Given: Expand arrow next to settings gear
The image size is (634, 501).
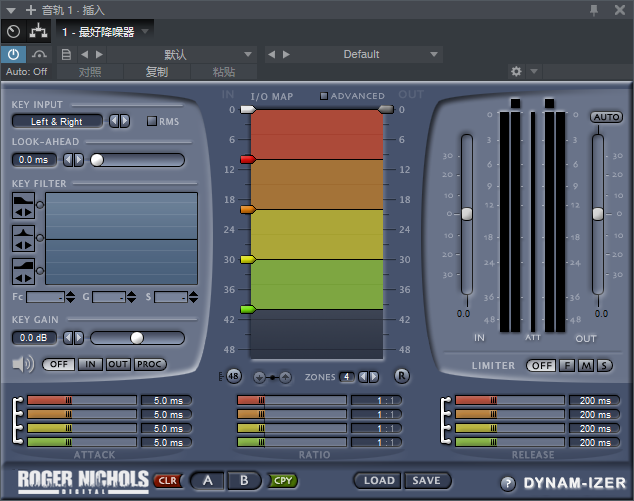Looking at the screenshot, I should (x=534, y=72).
